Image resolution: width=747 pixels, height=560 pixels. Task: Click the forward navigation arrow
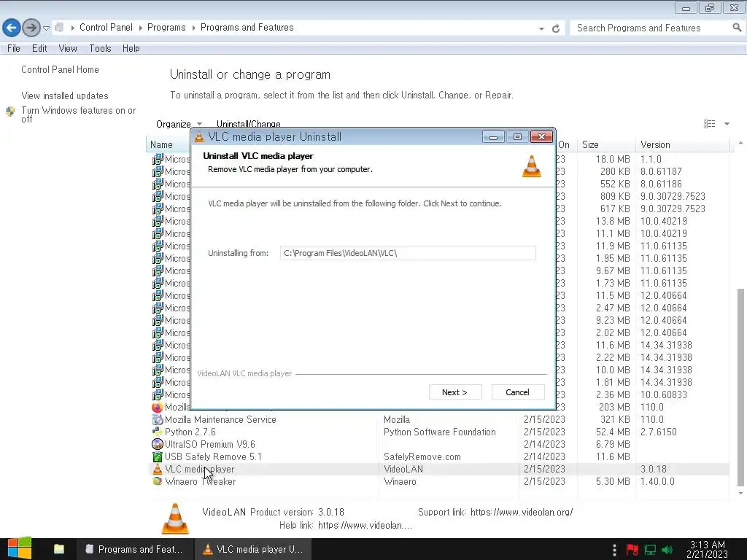pos(31,28)
